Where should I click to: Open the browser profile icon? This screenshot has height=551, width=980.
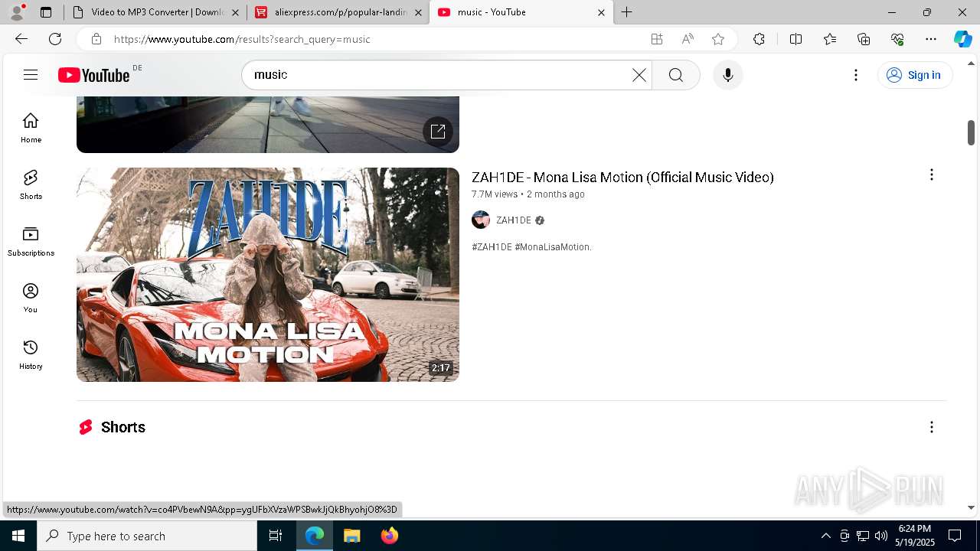[x=17, y=11]
